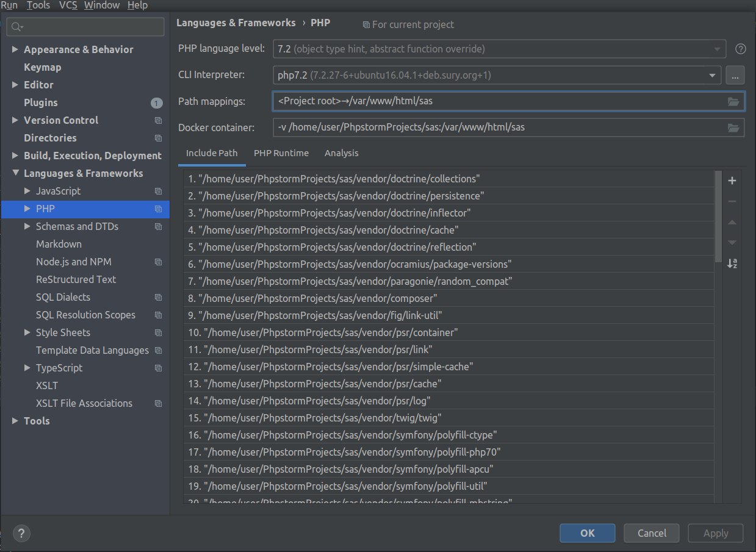Screen dimensions: 756x552
Task: Click the OK button
Action: (587, 532)
